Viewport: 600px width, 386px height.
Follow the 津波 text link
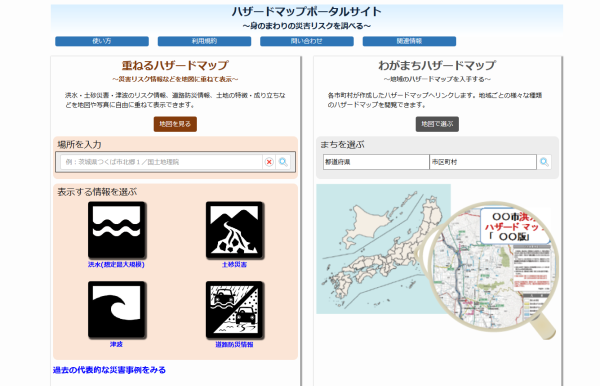(116, 344)
